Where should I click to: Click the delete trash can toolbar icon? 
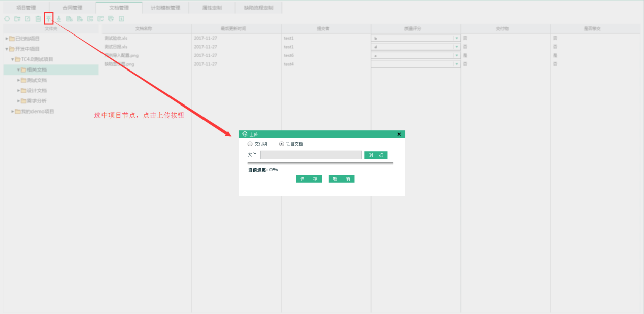38,19
